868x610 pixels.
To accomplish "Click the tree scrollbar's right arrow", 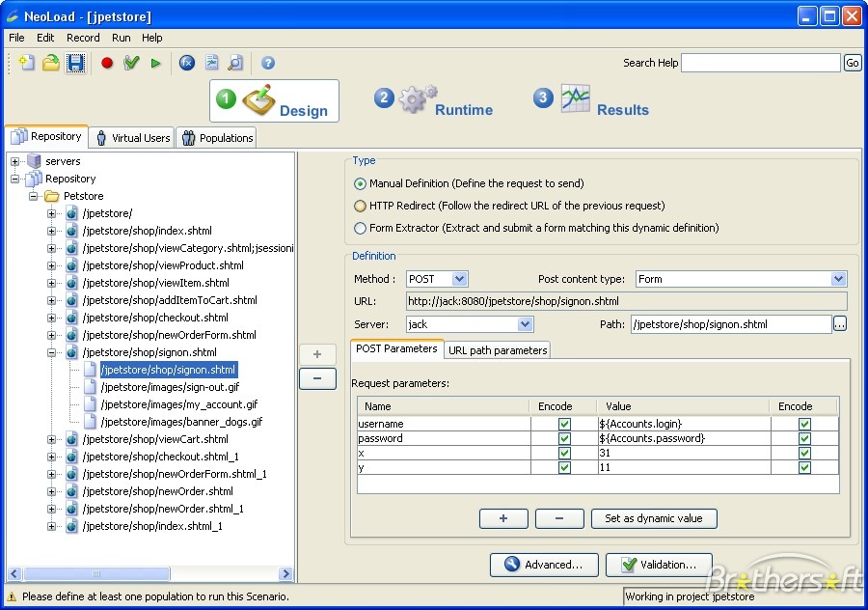I will click(x=285, y=574).
